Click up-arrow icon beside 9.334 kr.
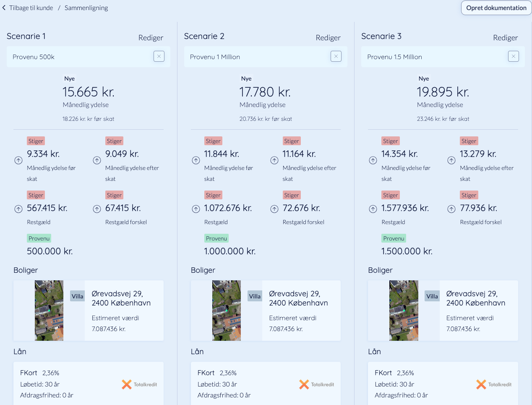Screen dimensions: 532x405 18,160
